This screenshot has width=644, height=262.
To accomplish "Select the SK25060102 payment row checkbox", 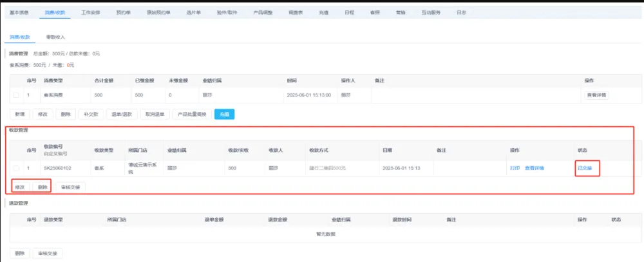I will [16, 168].
